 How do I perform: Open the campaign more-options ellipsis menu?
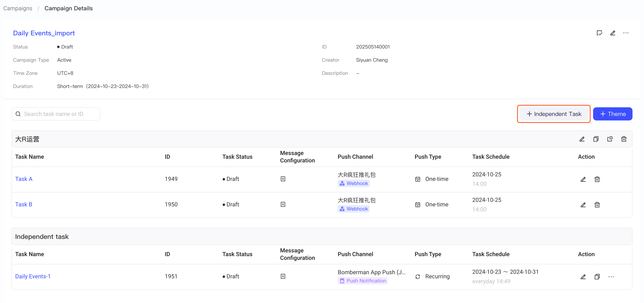click(626, 33)
